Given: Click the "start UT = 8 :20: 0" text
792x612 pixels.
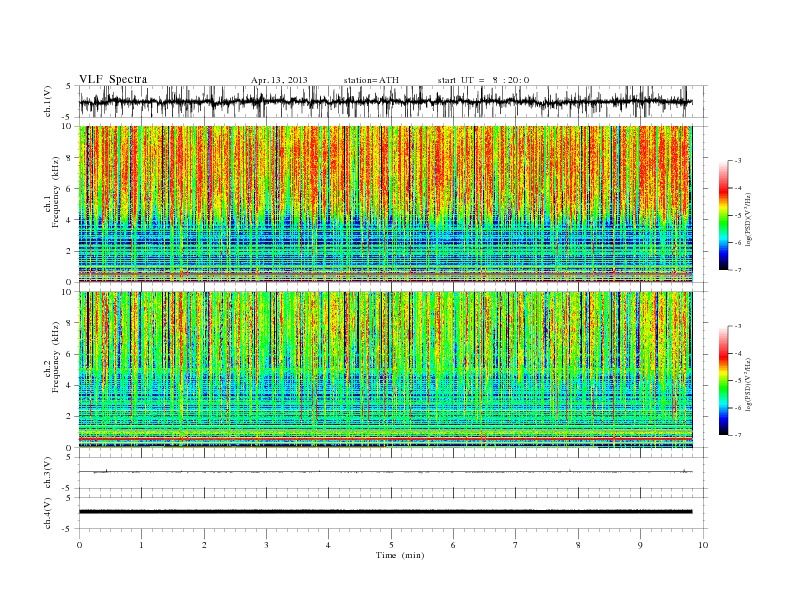Looking at the screenshot, I should [483, 80].
